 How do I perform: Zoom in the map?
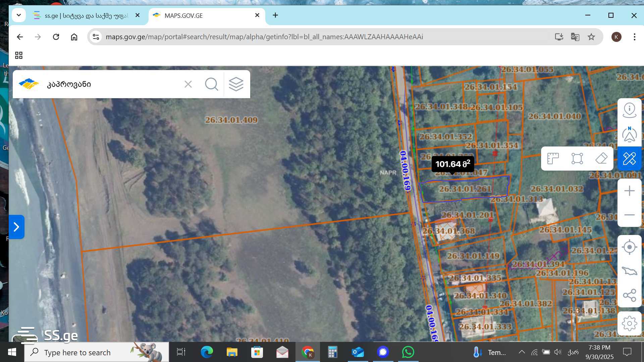629,191
